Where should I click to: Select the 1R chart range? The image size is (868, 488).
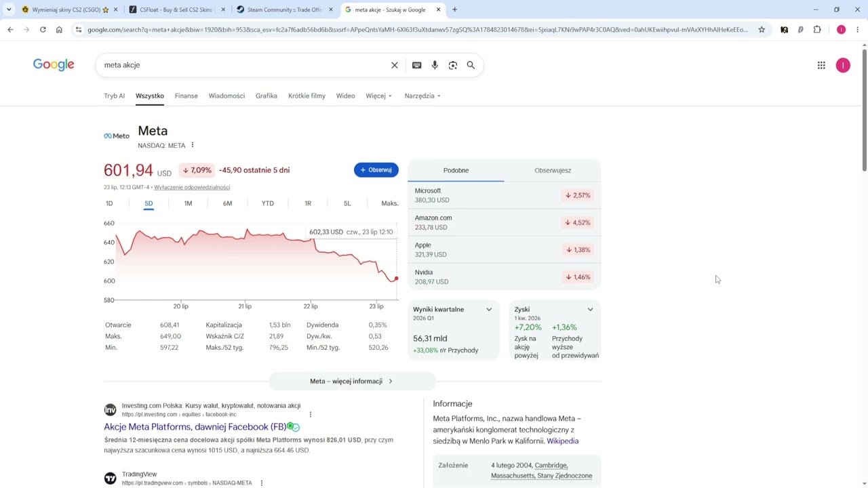(x=308, y=203)
